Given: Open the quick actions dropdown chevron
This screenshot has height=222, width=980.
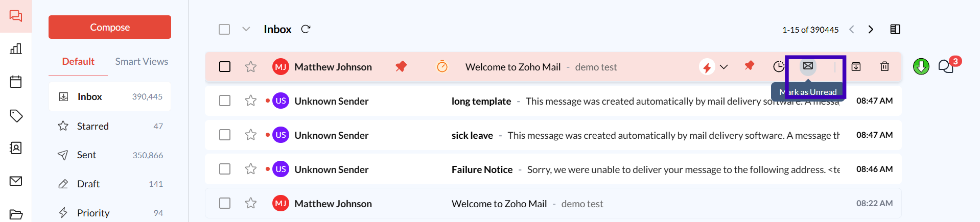Looking at the screenshot, I should (724, 67).
